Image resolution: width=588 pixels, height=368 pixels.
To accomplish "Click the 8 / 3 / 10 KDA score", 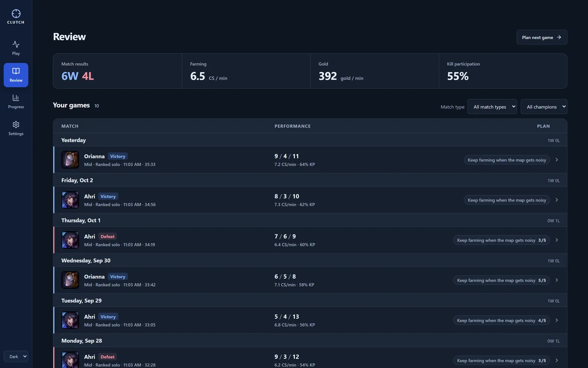I will point(287,196).
